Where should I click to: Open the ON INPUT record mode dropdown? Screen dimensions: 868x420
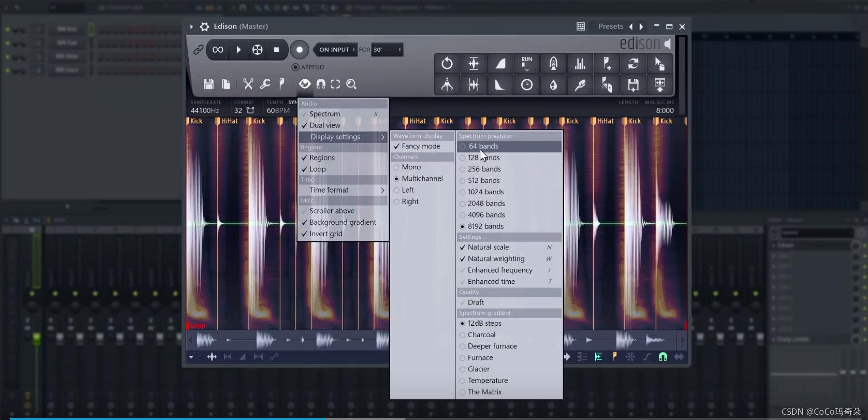tap(335, 49)
